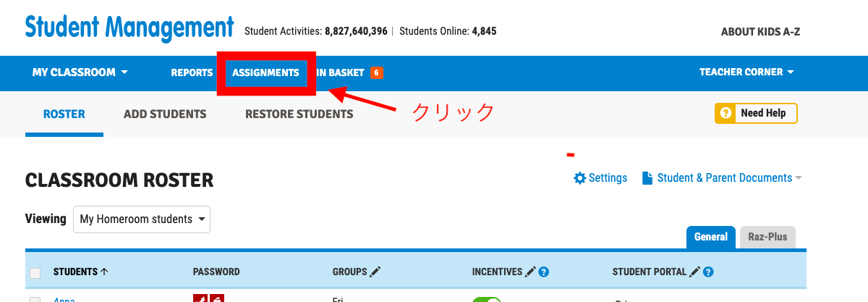
Task: Click the Incentives help question mark icon
Action: 544,272
